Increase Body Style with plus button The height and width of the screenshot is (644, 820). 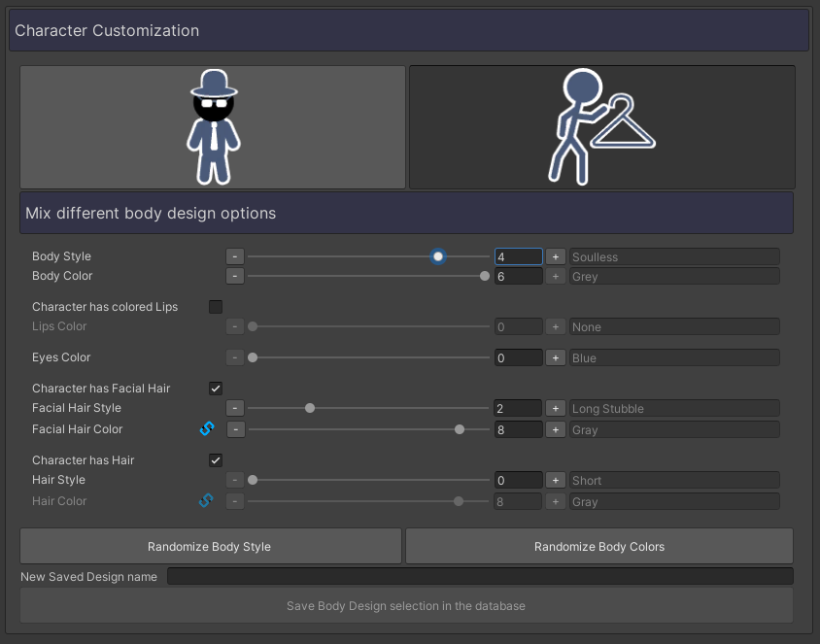coord(555,256)
